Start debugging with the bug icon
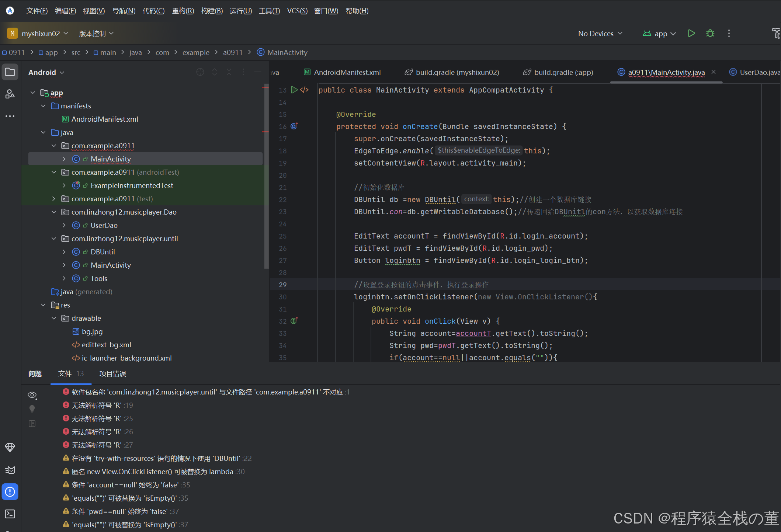781x532 pixels. [x=710, y=33]
